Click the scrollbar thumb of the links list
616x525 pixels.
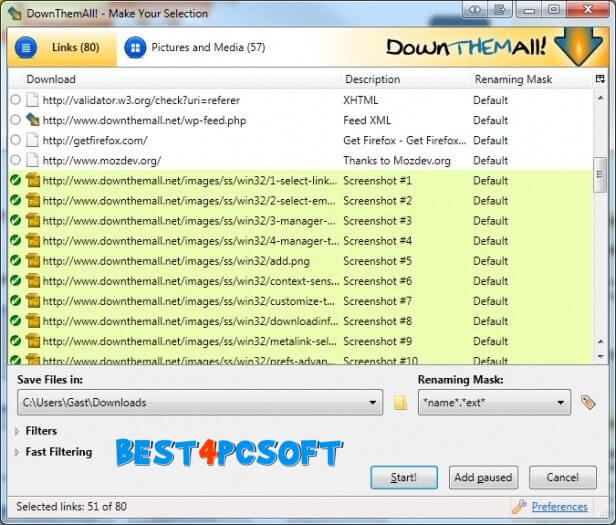tap(600, 174)
